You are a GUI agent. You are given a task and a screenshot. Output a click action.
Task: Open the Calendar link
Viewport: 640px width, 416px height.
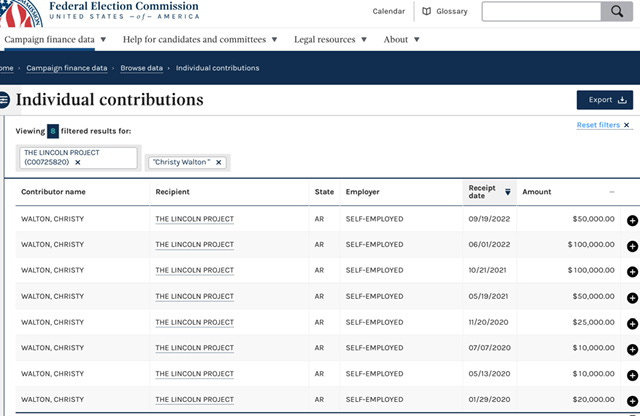389,11
